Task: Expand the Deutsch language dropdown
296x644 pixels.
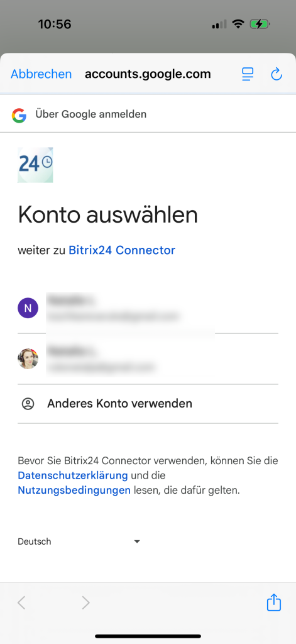Action: [80, 541]
